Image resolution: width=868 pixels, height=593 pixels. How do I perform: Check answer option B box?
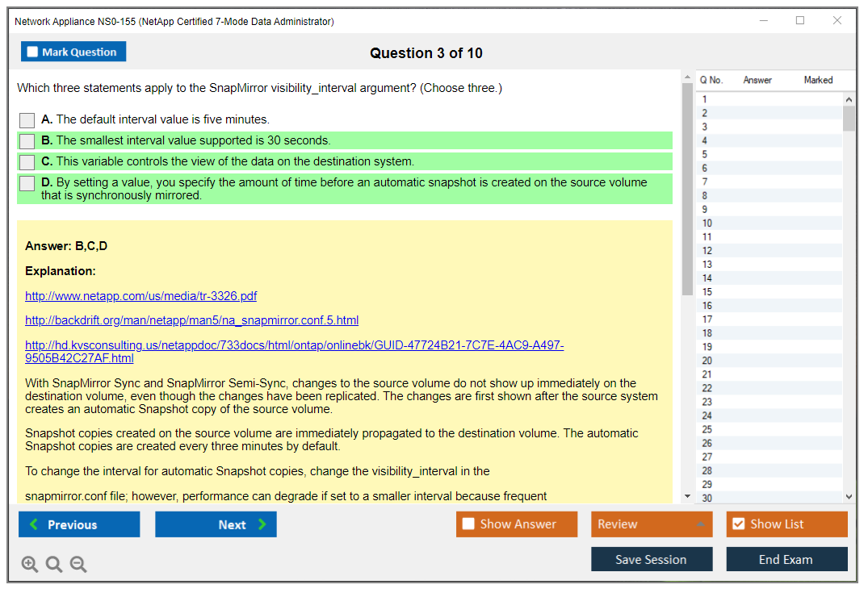27,141
